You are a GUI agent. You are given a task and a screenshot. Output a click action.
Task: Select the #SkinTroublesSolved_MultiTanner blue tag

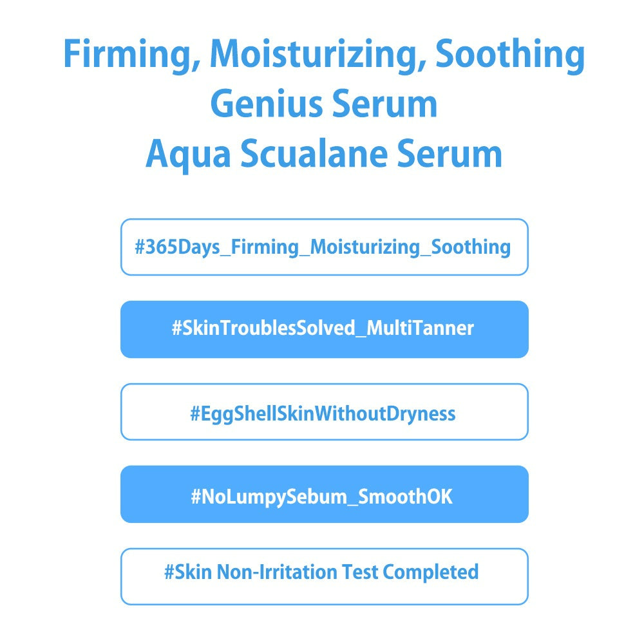click(x=324, y=329)
